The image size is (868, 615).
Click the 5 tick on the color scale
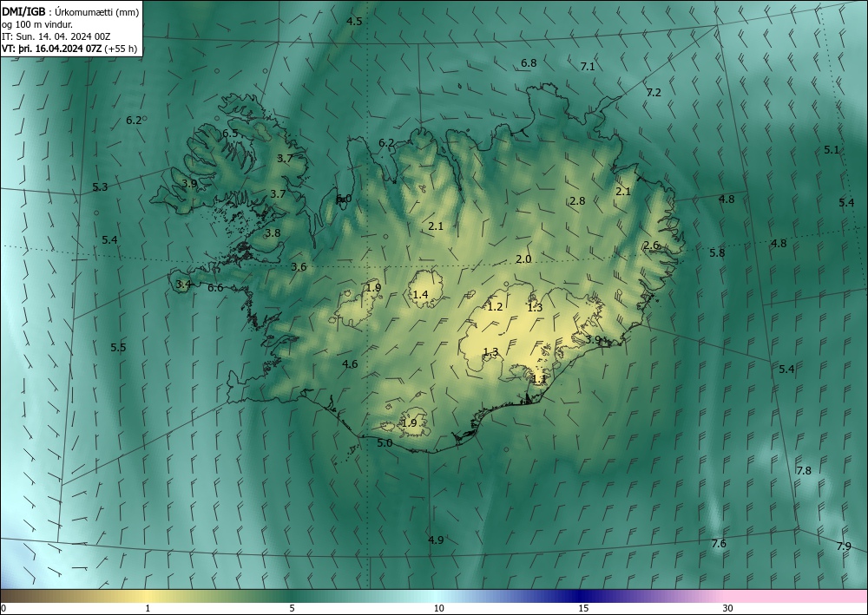click(292, 609)
